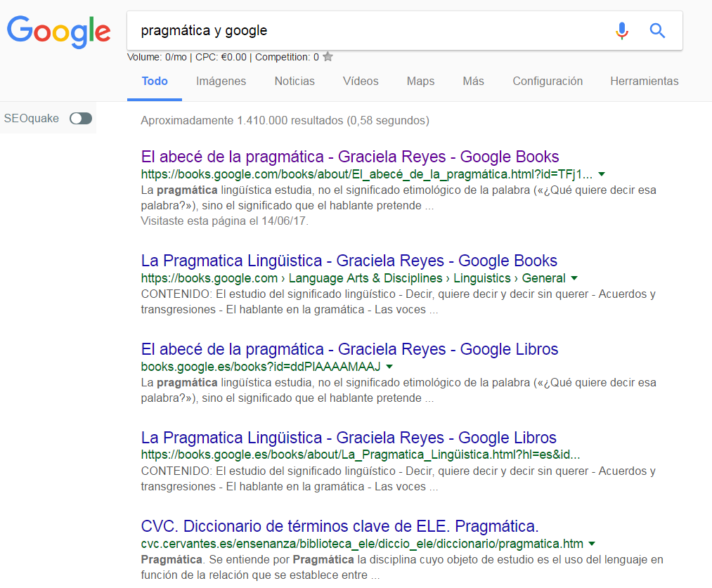Click the Maps search category icon
The height and width of the screenshot is (588, 712).
pos(420,81)
